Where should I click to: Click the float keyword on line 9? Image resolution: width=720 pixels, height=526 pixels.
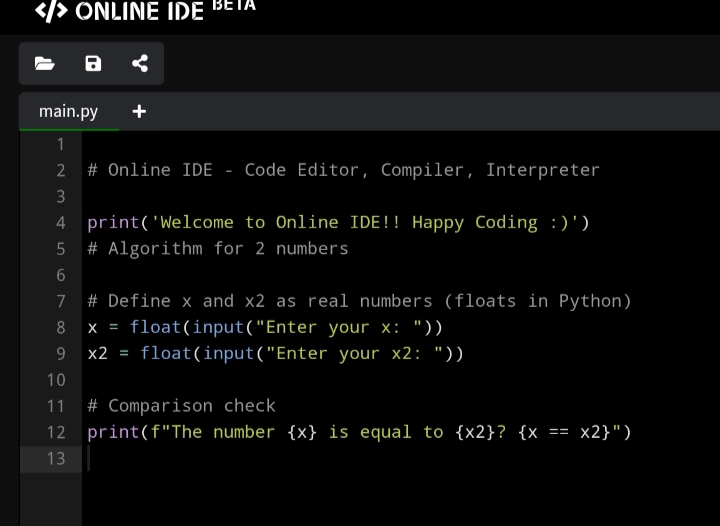[x=166, y=353]
